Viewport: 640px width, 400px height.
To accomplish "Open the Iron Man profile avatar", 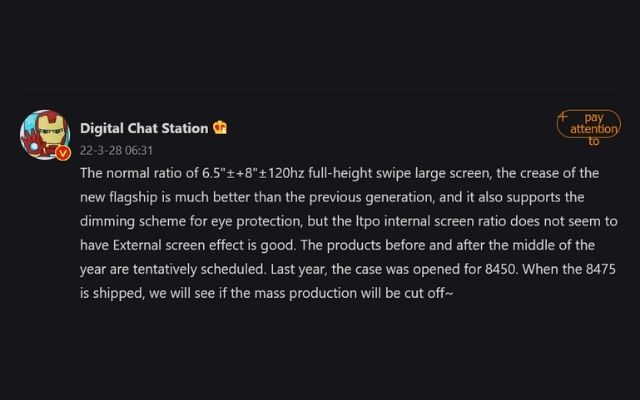I will point(44,136).
